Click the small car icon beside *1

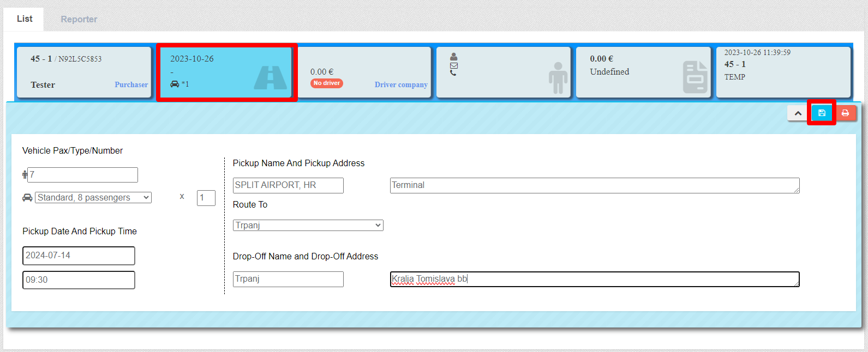pos(175,84)
